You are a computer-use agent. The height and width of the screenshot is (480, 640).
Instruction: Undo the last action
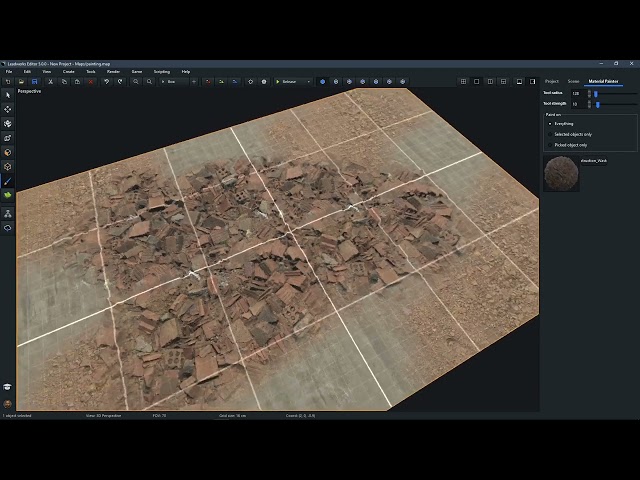pyautogui.click(x=107, y=82)
